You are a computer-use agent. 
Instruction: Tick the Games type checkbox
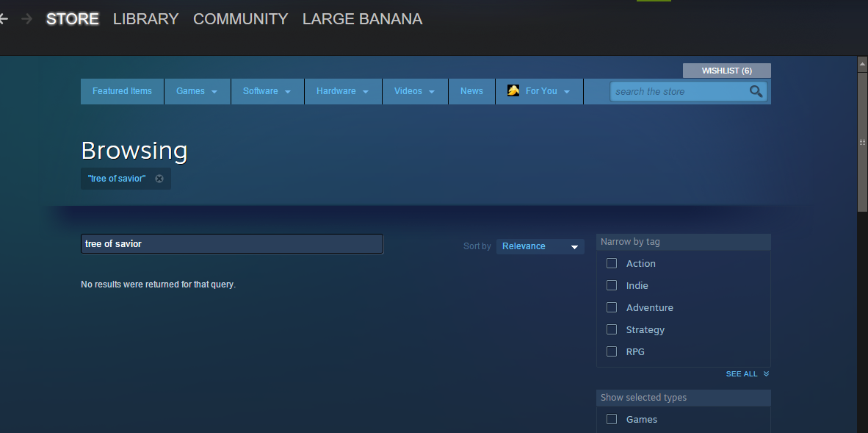(x=612, y=419)
